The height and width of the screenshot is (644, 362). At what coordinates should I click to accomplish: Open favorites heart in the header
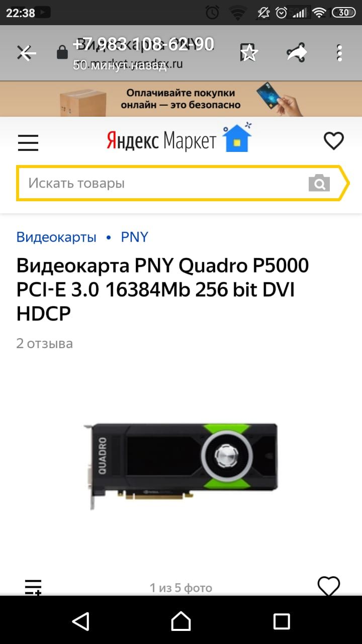pos(334,141)
